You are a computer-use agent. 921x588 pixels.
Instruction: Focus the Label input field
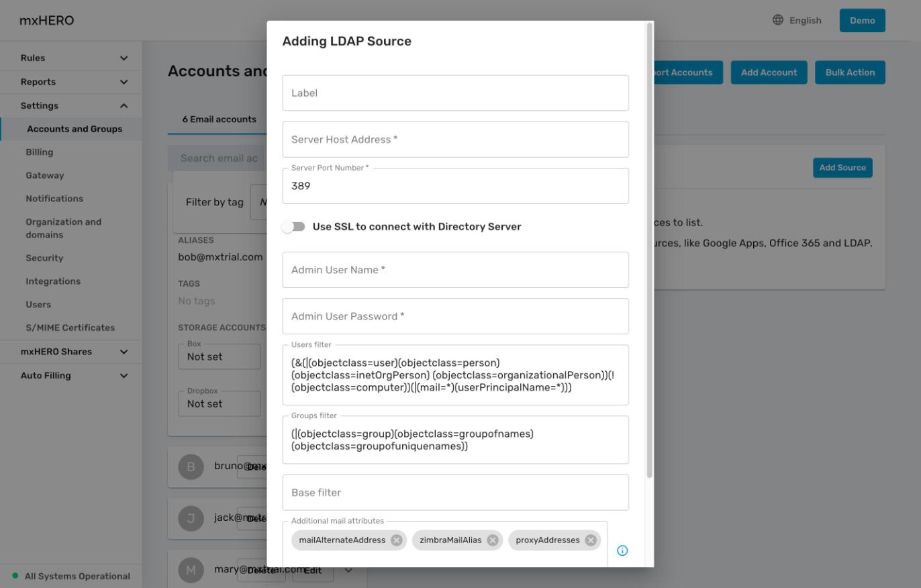pyautogui.click(x=455, y=93)
